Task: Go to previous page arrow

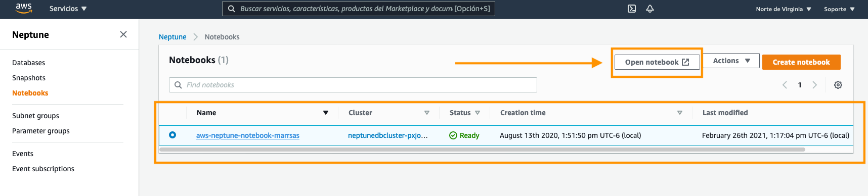Action: click(785, 85)
